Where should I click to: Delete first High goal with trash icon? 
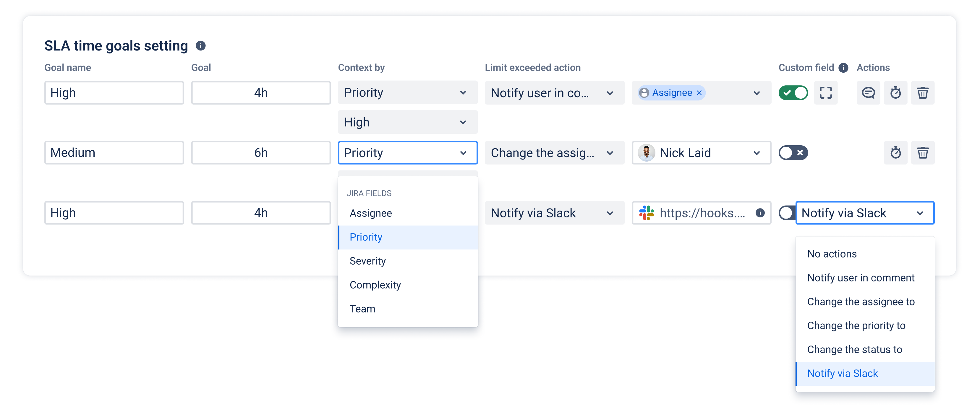(923, 93)
